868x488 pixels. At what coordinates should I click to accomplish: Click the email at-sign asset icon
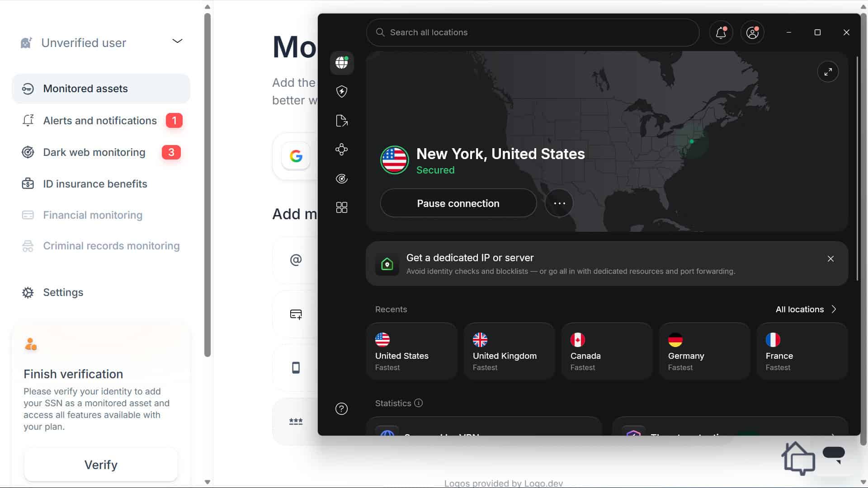pyautogui.click(x=296, y=260)
